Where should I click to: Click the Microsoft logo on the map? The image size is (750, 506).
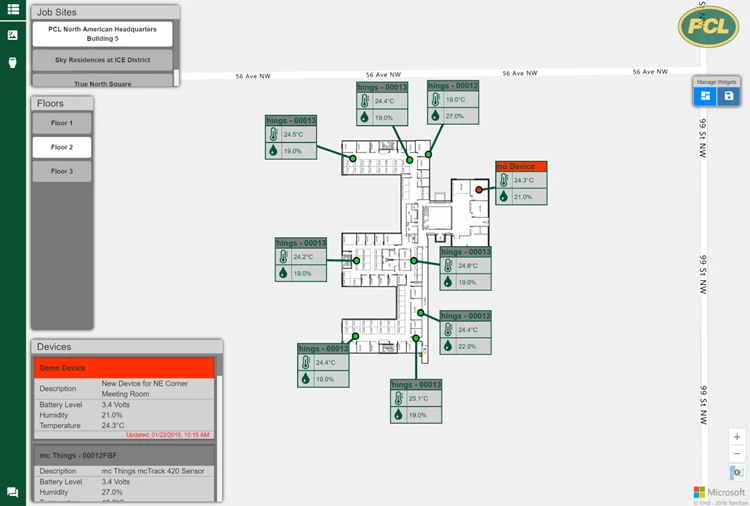pyautogui.click(x=719, y=492)
